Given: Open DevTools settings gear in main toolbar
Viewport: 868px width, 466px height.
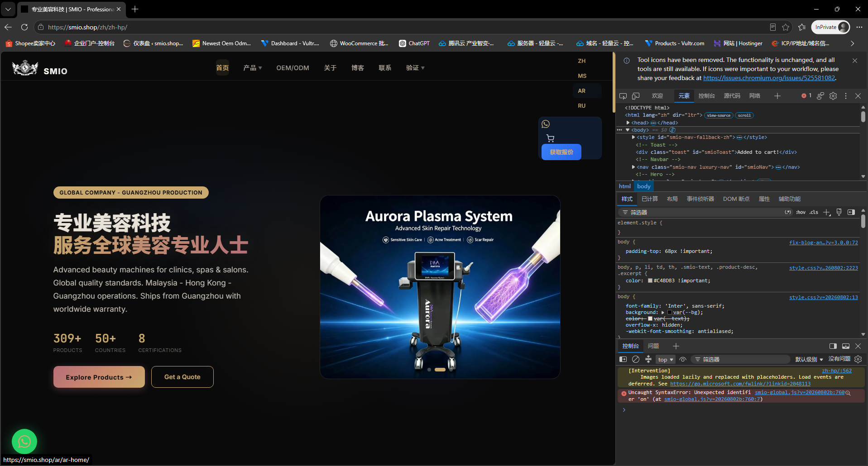Looking at the screenshot, I should click(x=833, y=96).
